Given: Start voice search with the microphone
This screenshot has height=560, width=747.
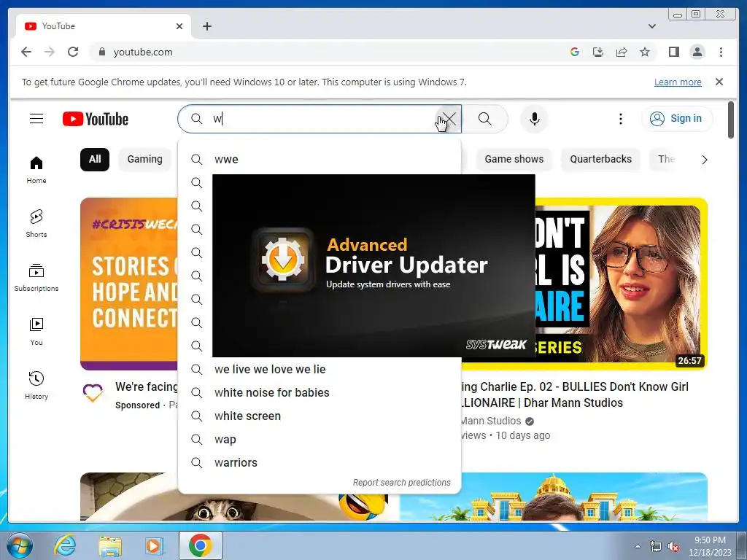Looking at the screenshot, I should point(535,119).
